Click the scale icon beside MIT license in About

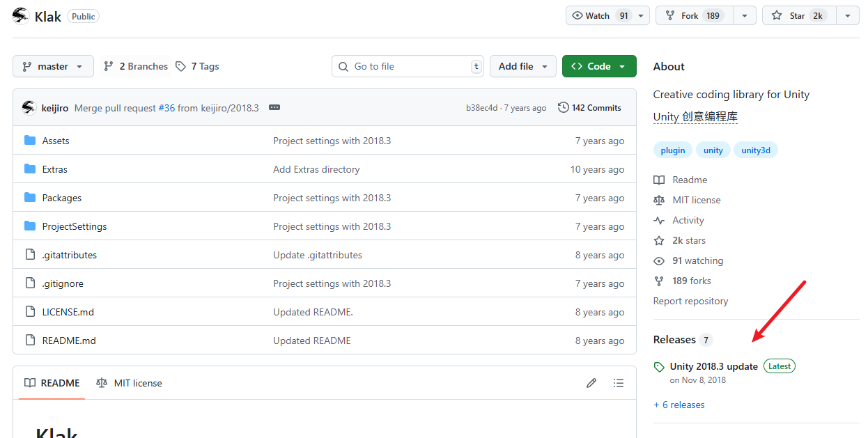coord(659,200)
